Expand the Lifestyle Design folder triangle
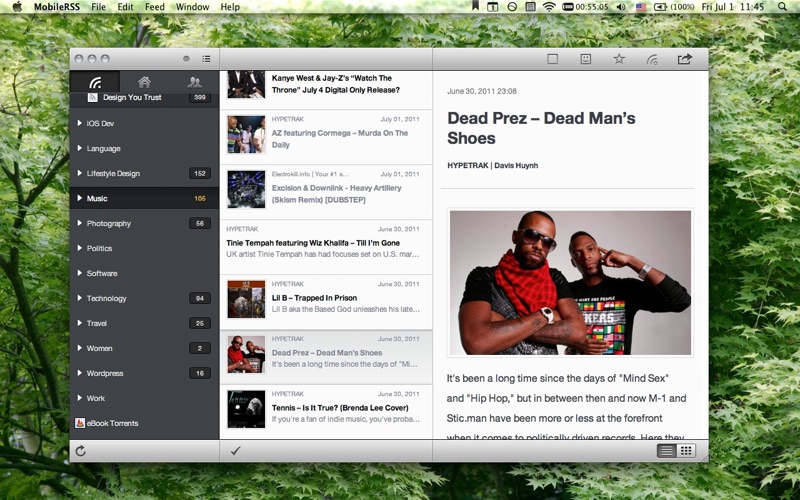800x500 pixels. tap(80, 173)
